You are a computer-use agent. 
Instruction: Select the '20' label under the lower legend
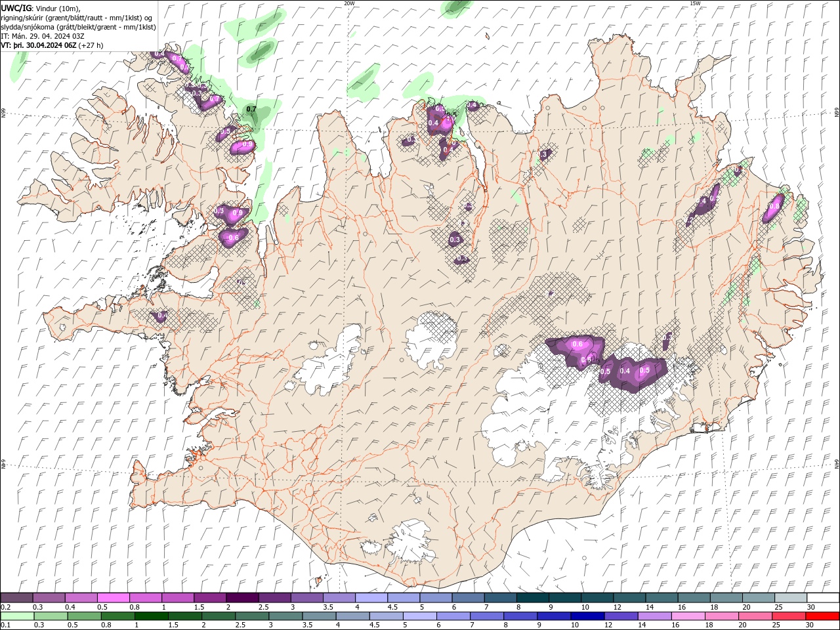tap(742, 625)
